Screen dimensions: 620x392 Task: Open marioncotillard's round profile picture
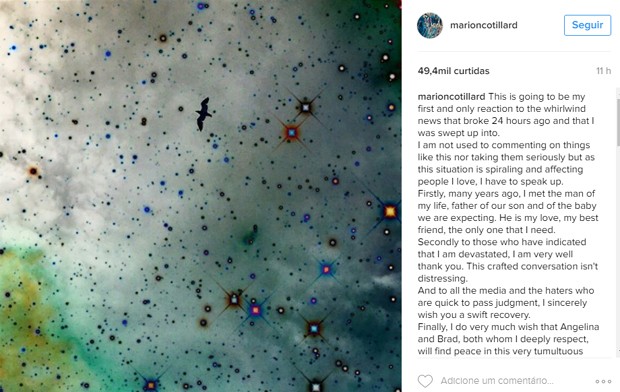pos(430,25)
